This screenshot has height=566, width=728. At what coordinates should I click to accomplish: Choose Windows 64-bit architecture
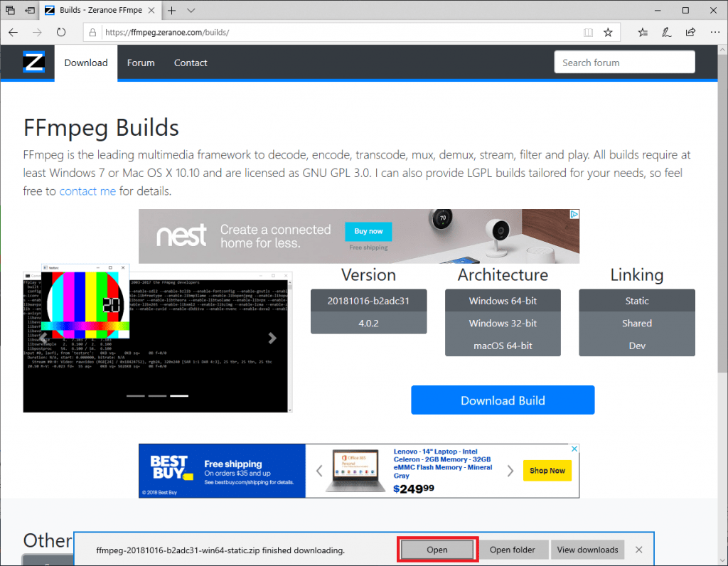(x=503, y=301)
